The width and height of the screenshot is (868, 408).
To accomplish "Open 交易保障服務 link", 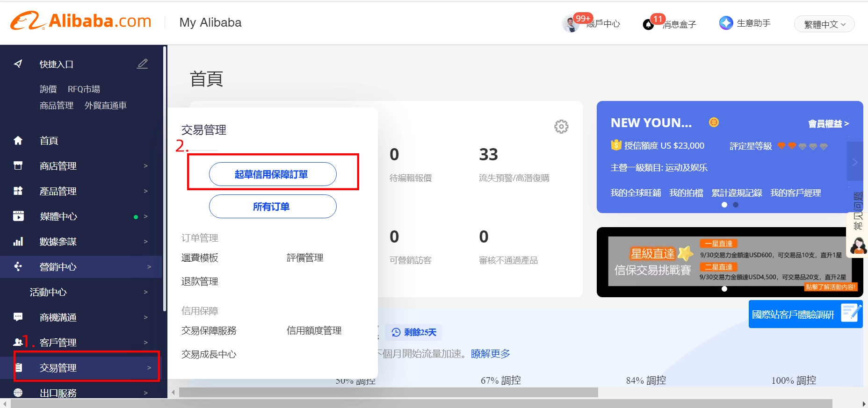I will coord(209,330).
